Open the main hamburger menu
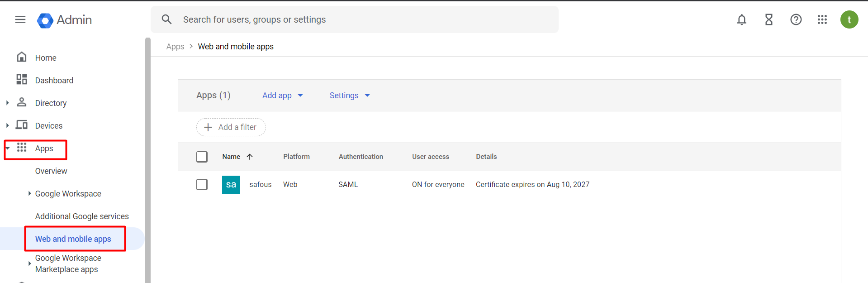 pos(20,19)
